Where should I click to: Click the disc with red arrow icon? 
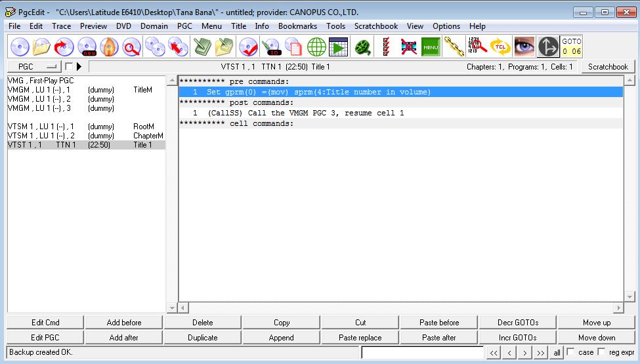(64, 47)
